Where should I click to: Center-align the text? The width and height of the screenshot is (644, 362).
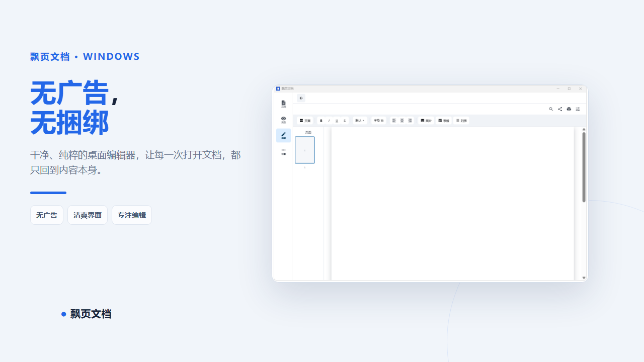(x=402, y=121)
